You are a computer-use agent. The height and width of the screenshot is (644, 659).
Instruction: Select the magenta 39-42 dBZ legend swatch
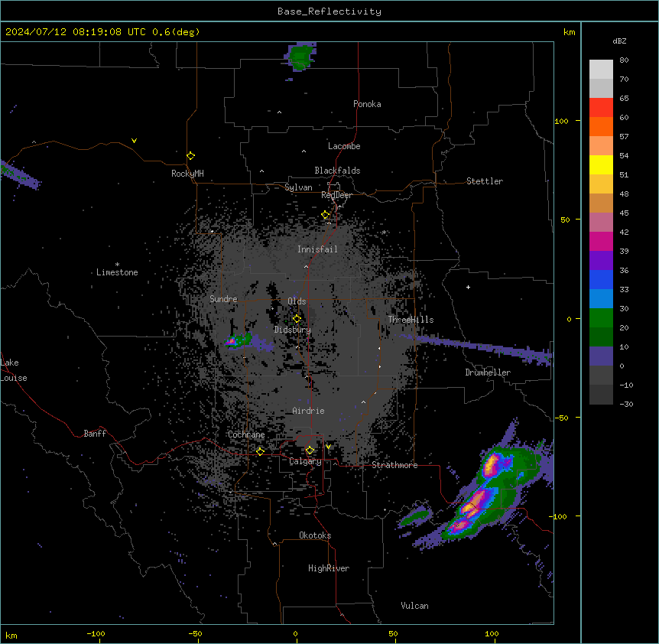point(601,241)
